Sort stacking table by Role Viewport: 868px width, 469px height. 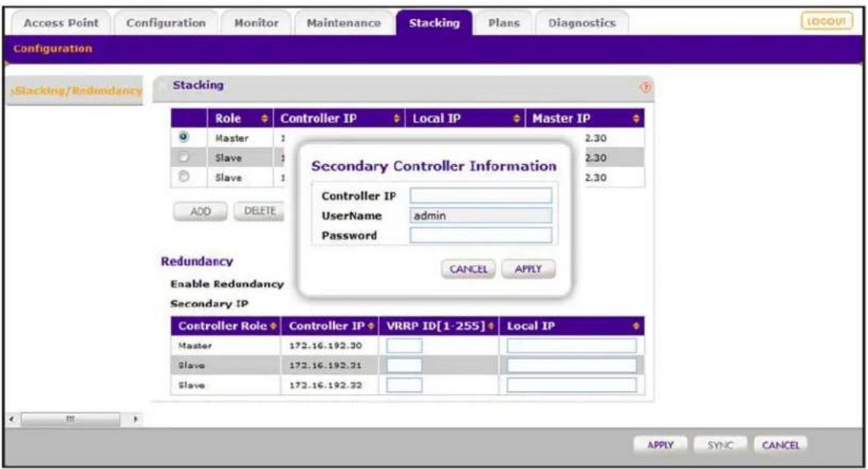click(x=264, y=118)
